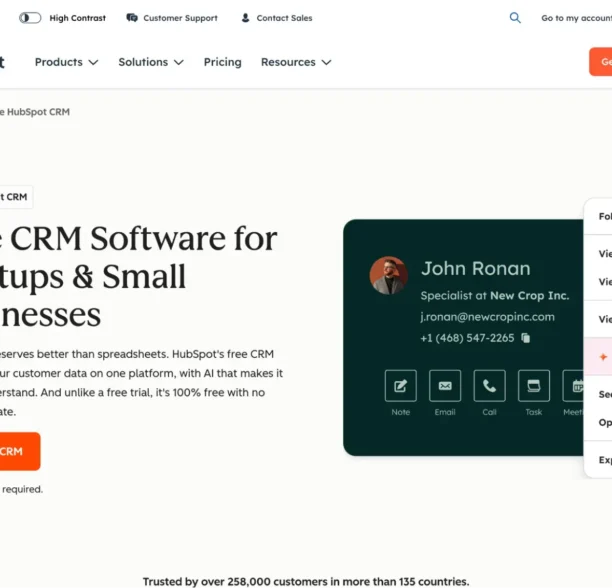Click the Meeting calendar icon on the contact card
The image size is (612, 588).
coord(573,386)
